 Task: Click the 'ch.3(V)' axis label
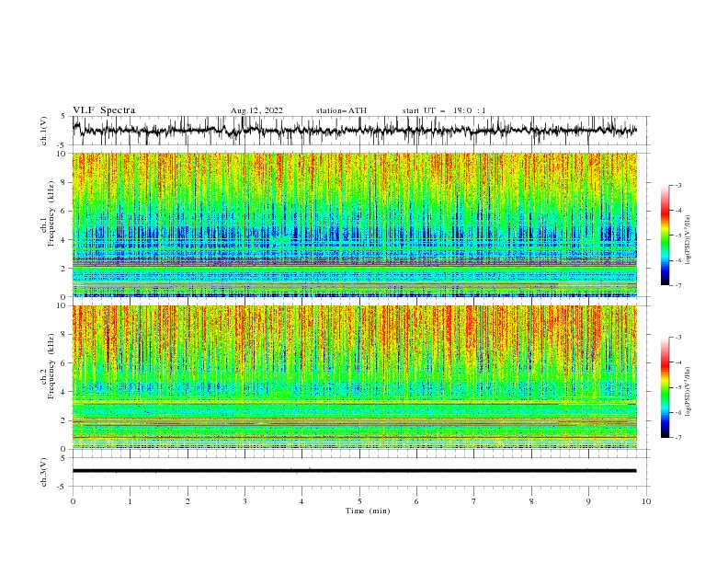pos(44,472)
